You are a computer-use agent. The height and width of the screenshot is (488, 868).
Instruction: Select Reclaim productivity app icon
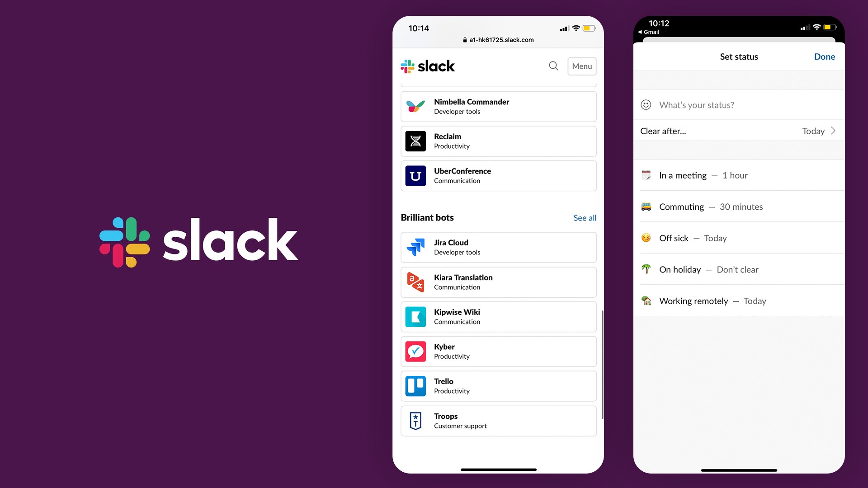coord(415,141)
